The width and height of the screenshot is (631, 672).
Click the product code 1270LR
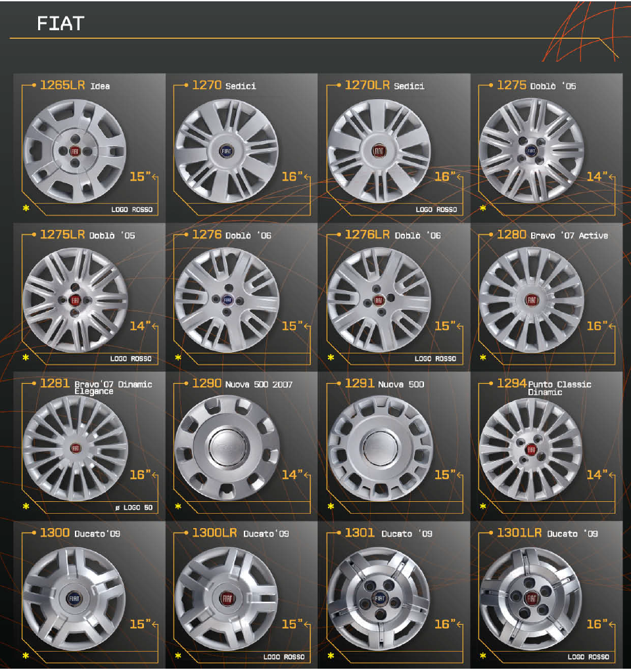click(x=367, y=85)
